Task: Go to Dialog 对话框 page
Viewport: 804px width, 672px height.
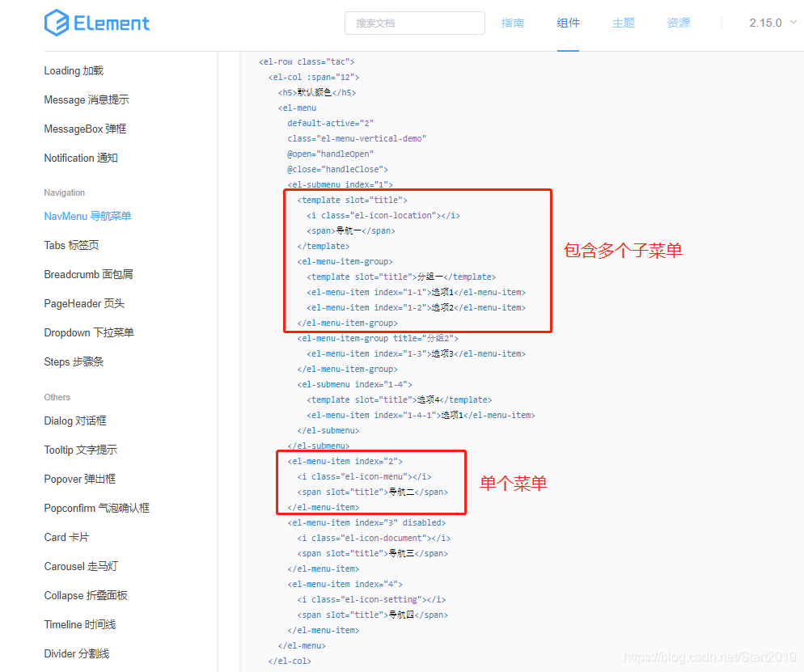Action: [75, 421]
